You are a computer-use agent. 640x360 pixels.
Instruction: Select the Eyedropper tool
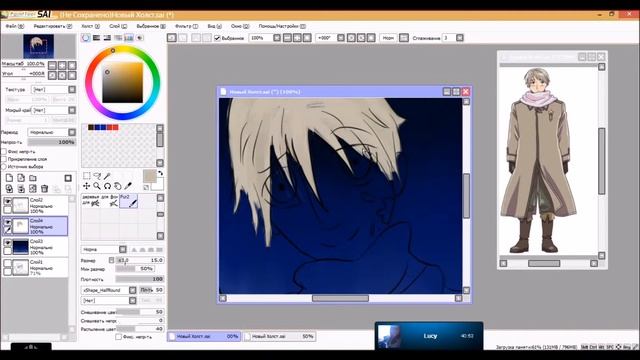(x=128, y=186)
